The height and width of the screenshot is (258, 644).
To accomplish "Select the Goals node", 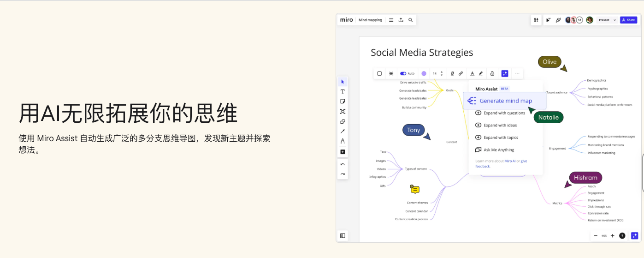I will pos(449,90).
